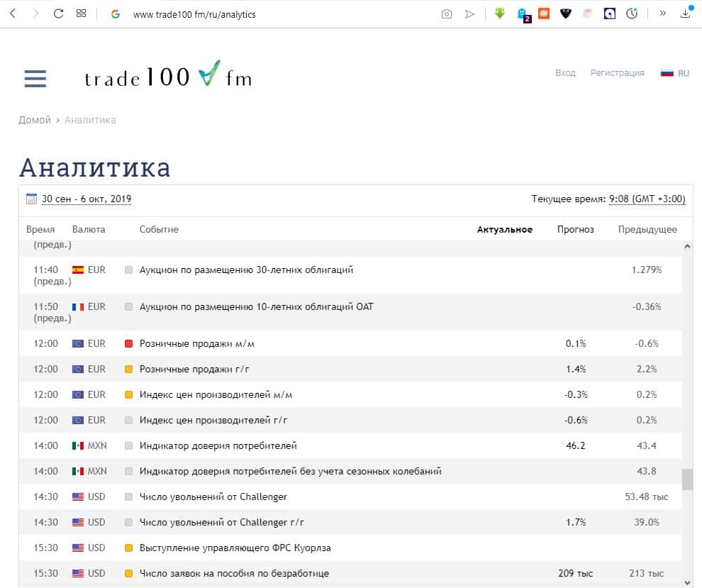Click the Регистрация link
This screenshot has width=702, height=588.
[617, 73]
